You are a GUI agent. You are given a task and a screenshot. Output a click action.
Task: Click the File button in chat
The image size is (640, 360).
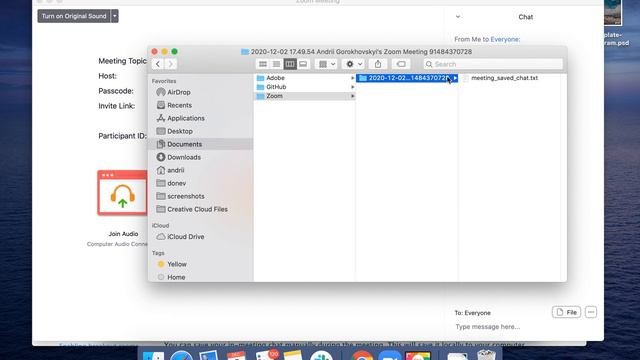click(567, 312)
